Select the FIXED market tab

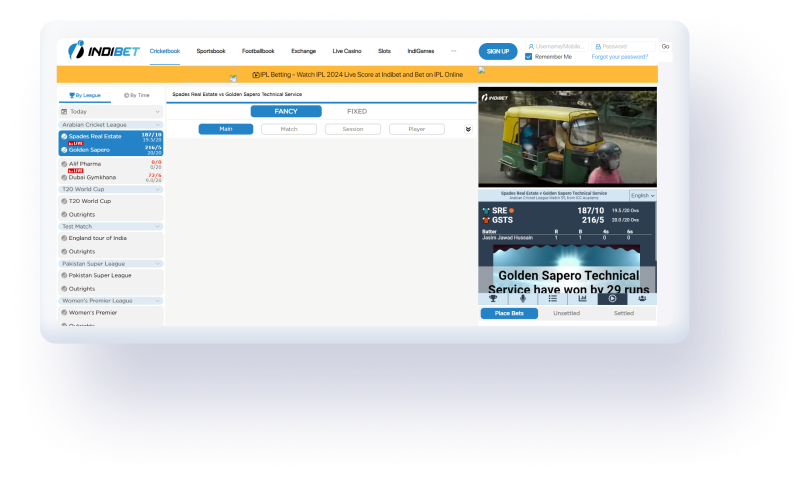[x=357, y=112]
